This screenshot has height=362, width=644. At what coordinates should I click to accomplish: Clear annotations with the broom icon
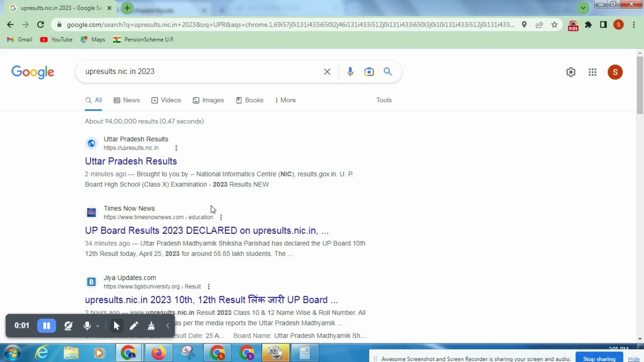[150, 326]
